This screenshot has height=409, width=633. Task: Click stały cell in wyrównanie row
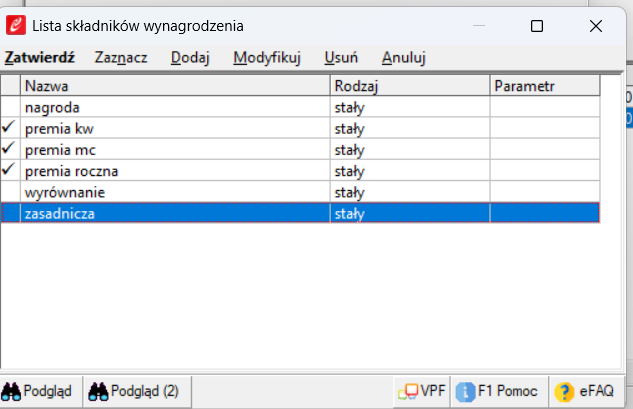410,191
